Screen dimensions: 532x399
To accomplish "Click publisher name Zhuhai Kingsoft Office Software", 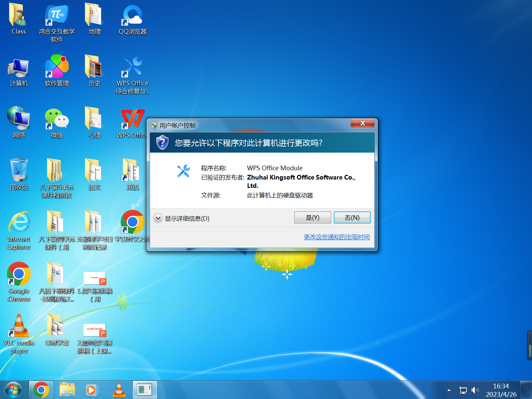I will tap(301, 181).
